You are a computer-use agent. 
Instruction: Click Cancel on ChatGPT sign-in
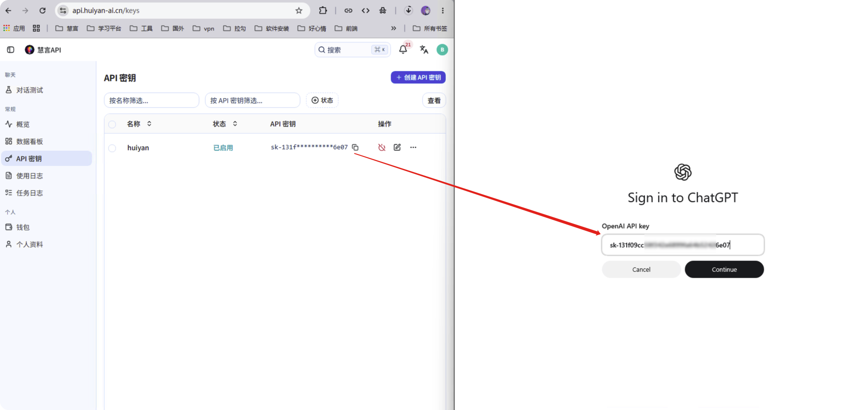642,269
